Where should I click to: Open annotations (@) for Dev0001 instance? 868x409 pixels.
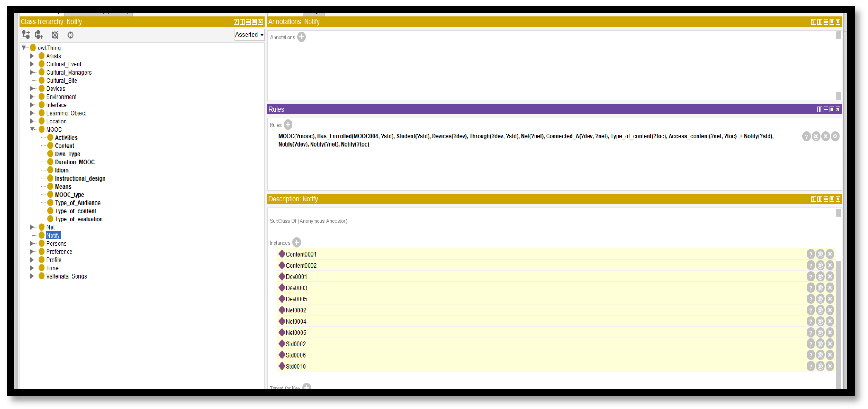coord(820,277)
